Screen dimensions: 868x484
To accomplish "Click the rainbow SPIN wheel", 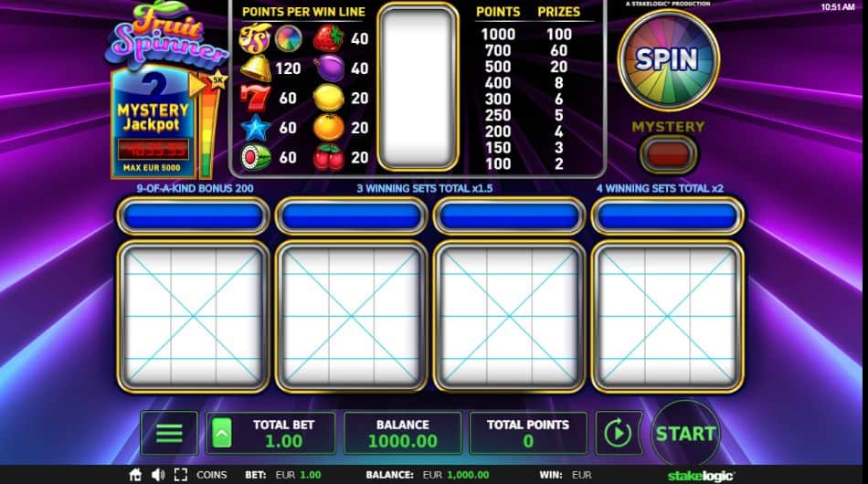I will tap(668, 59).
